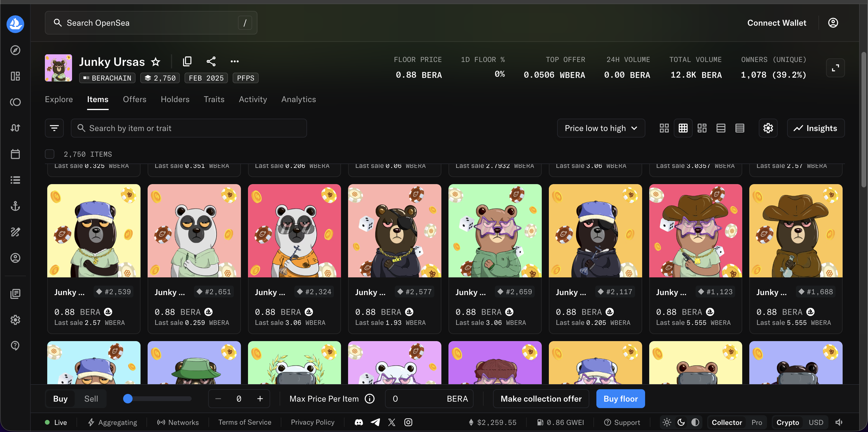Open the Activity tab

[x=253, y=99]
